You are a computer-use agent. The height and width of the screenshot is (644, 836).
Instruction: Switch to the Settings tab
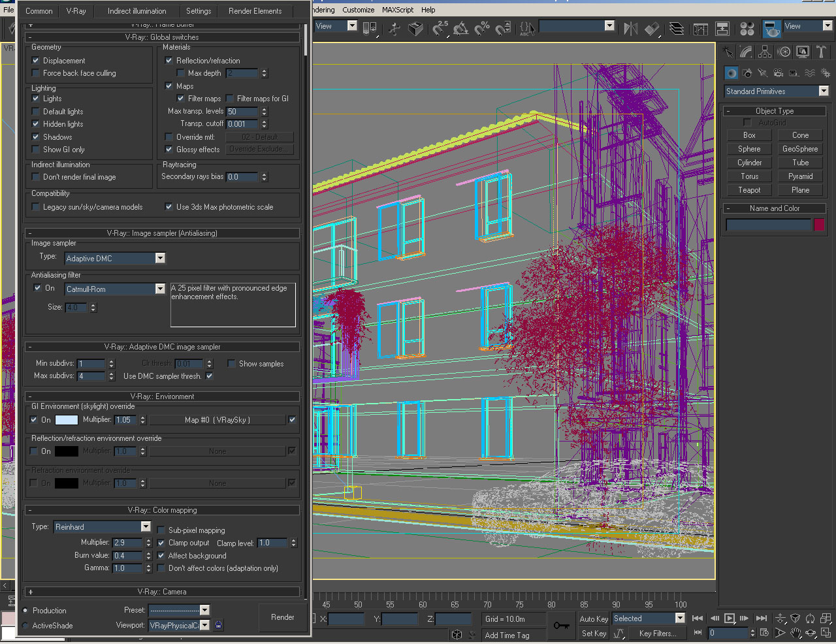coord(199,11)
